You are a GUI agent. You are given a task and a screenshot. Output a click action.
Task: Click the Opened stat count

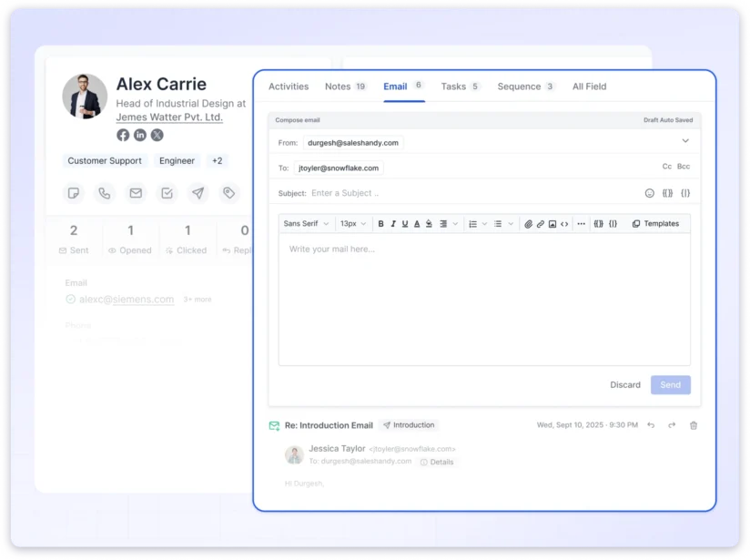[x=130, y=230]
